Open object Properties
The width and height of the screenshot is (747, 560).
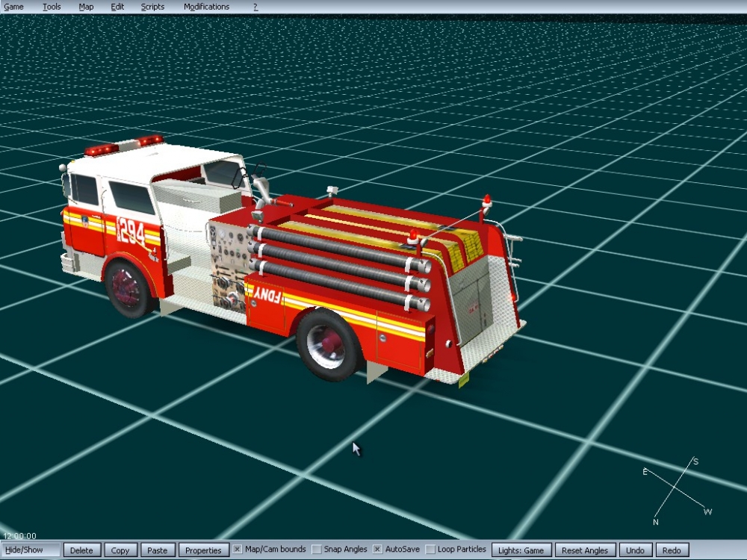click(x=203, y=550)
